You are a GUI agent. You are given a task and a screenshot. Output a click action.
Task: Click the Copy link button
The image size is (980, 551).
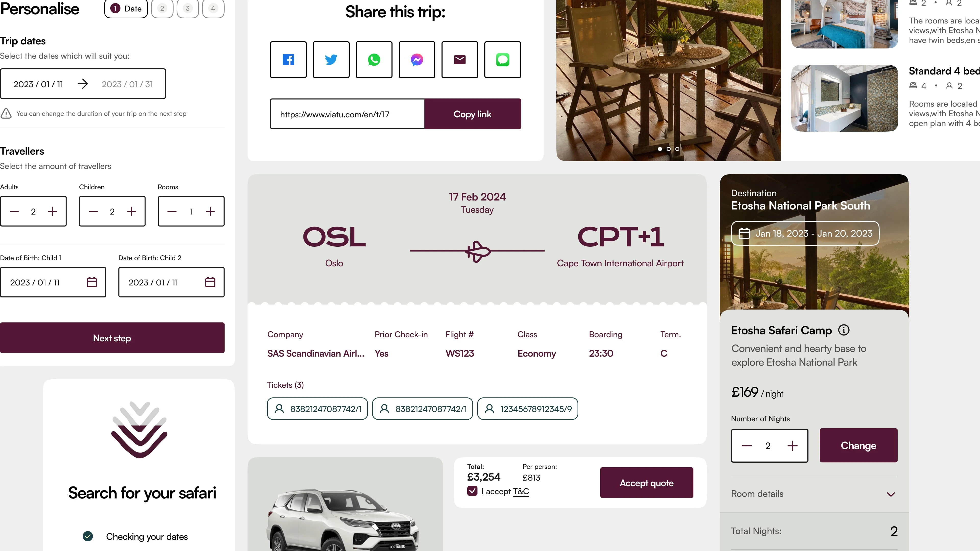click(x=472, y=114)
